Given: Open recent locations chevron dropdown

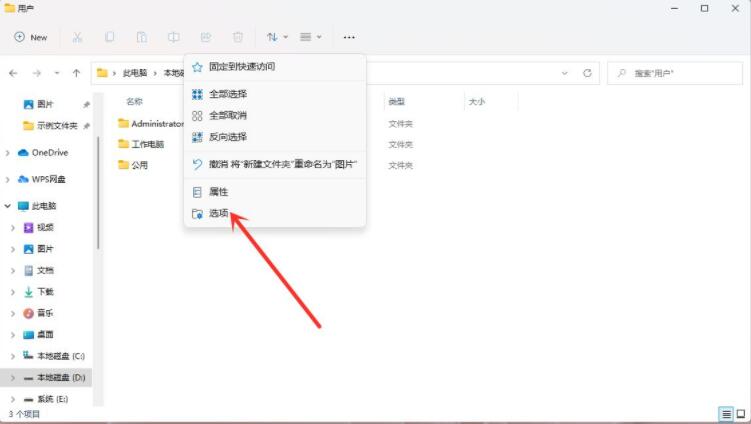Looking at the screenshot, I should (57, 73).
